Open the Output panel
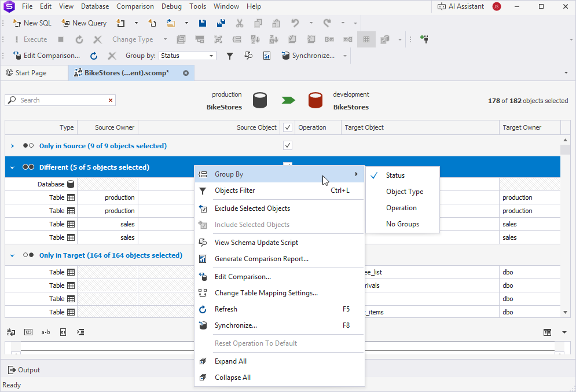Image resolution: width=576 pixels, height=392 pixels. coord(24,370)
